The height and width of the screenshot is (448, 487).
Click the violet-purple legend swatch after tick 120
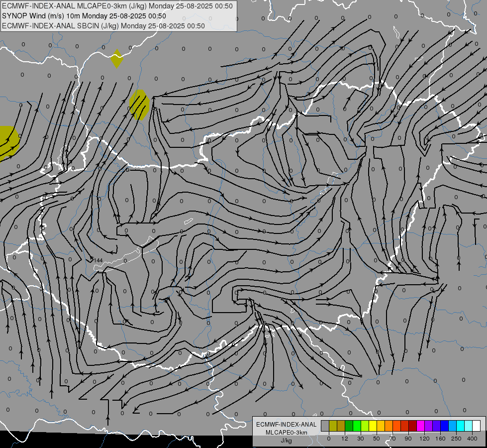(429, 426)
